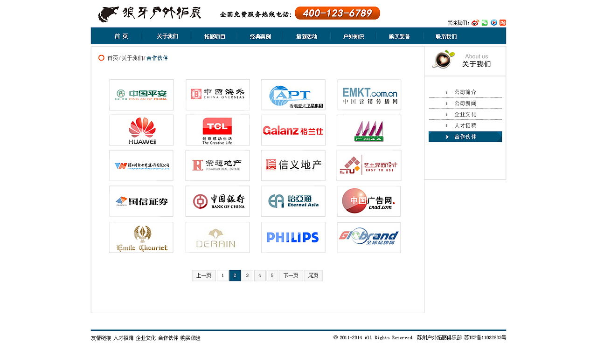The width and height of the screenshot is (597, 364).
Task: Open the orange social icon after the blue one
Action: tap(502, 23)
